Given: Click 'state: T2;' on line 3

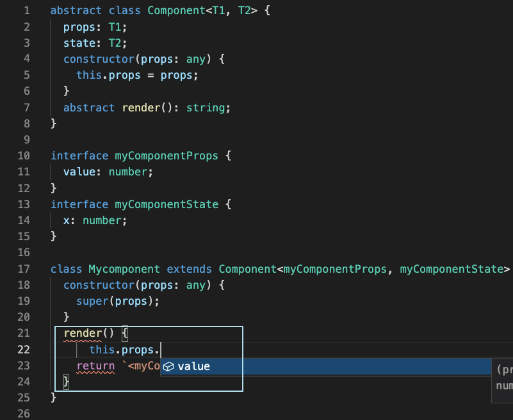Looking at the screenshot, I should [x=95, y=43].
